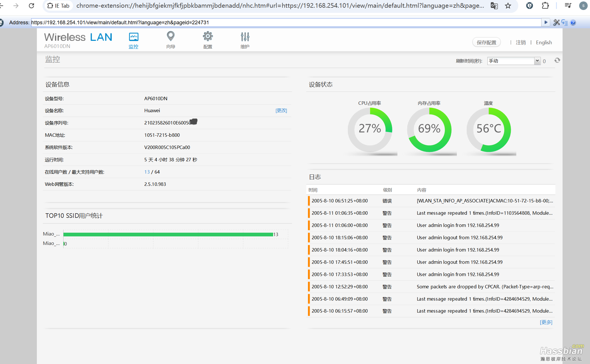
Task: Select log entry 2005-8-10 18:15:06 admin logout
Action: [x=431, y=238]
